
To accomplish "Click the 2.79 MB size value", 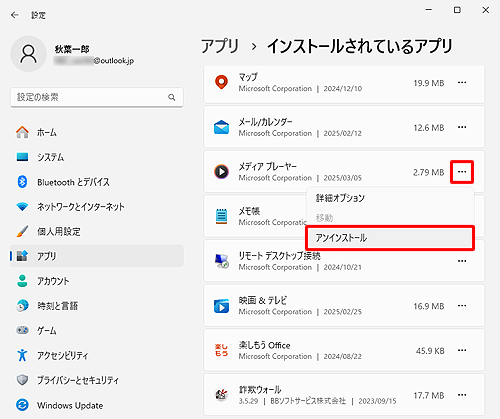I will coord(429,172).
